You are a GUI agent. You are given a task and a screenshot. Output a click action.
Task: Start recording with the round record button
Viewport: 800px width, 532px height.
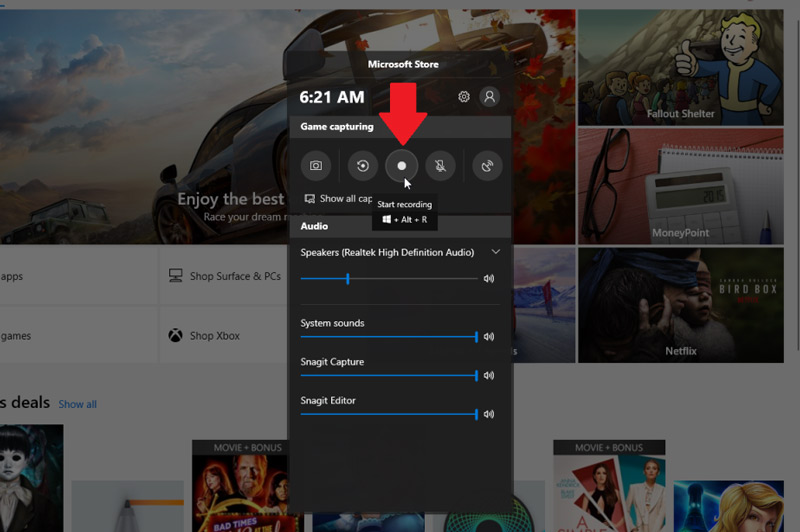[x=402, y=166]
